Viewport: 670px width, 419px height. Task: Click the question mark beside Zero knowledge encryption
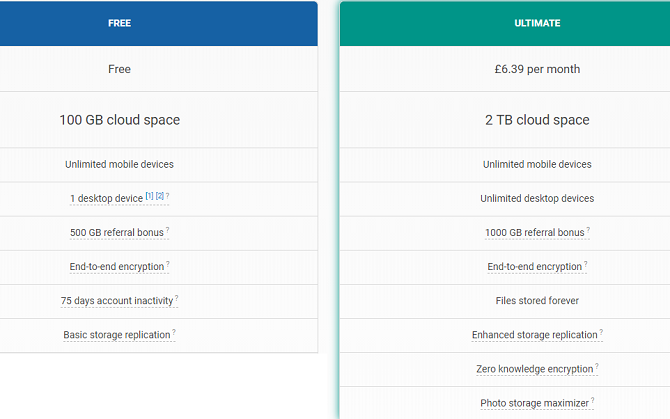pos(597,366)
